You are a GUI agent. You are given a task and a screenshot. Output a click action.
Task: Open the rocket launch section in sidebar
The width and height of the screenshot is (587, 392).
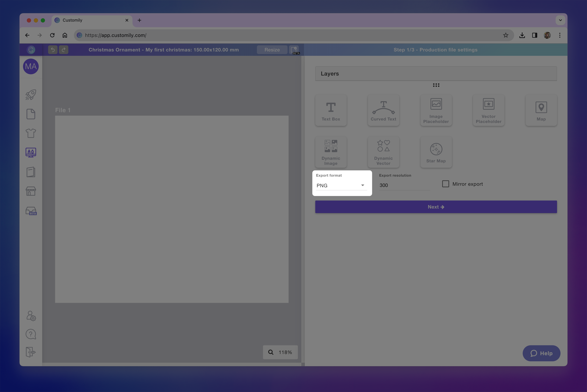click(31, 95)
